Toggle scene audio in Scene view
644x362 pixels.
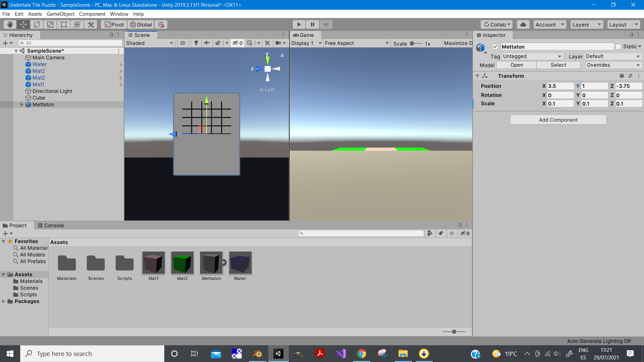pyautogui.click(x=207, y=43)
